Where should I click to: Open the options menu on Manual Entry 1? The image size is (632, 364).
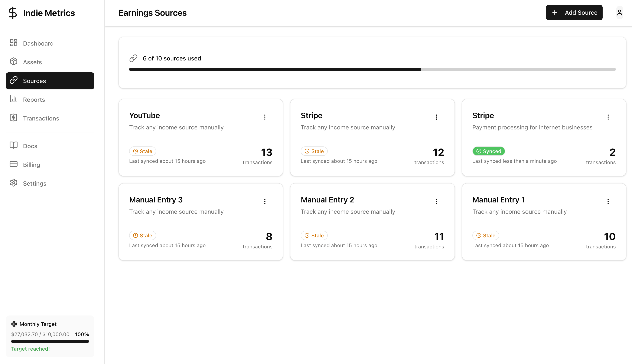(x=608, y=201)
